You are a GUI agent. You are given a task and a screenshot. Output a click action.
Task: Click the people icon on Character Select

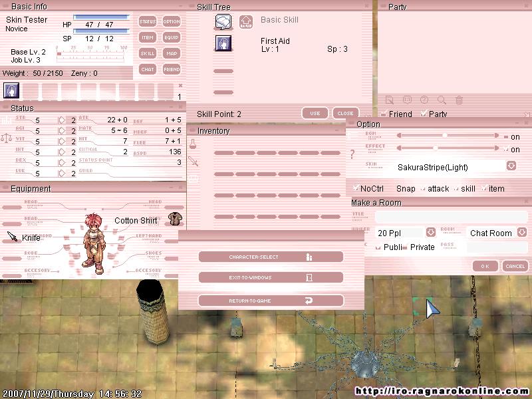pyautogui.click(x=309, y=257)
